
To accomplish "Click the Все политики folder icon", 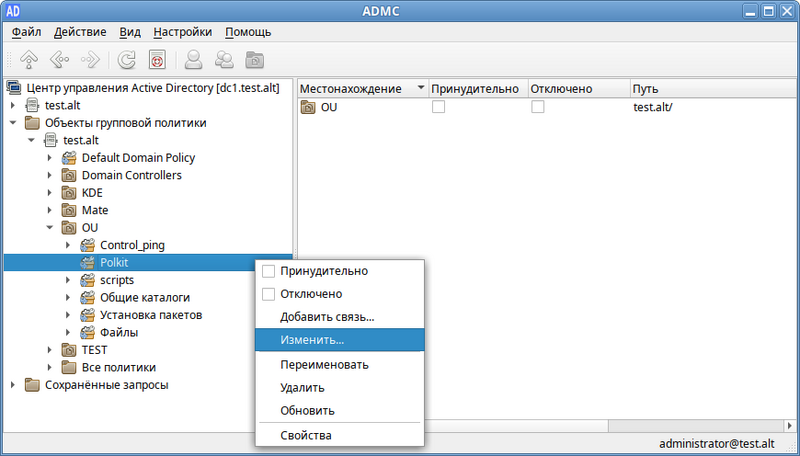I will point(69,367).
